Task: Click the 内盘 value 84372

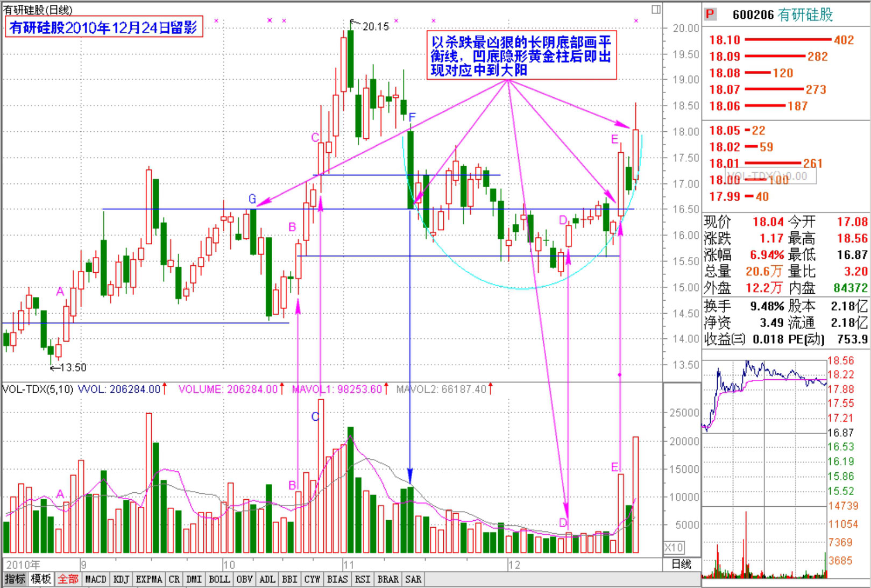Action: click(851, 288)
